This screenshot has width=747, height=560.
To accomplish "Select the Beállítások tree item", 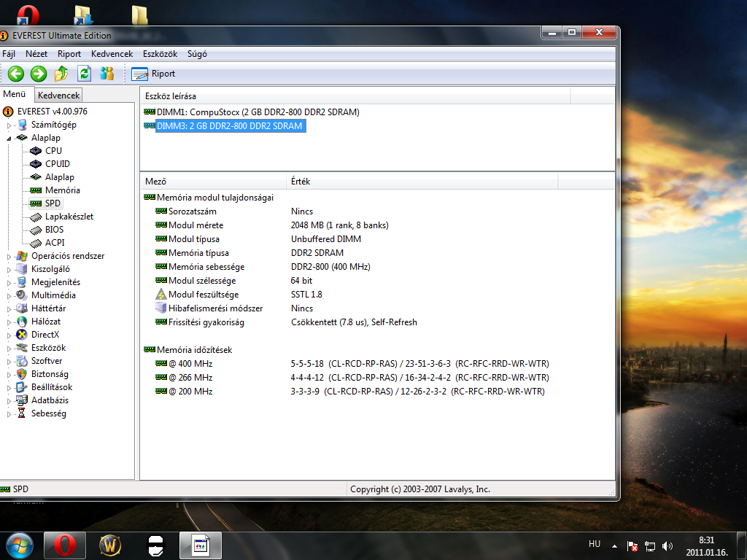I will pos(52,387).
